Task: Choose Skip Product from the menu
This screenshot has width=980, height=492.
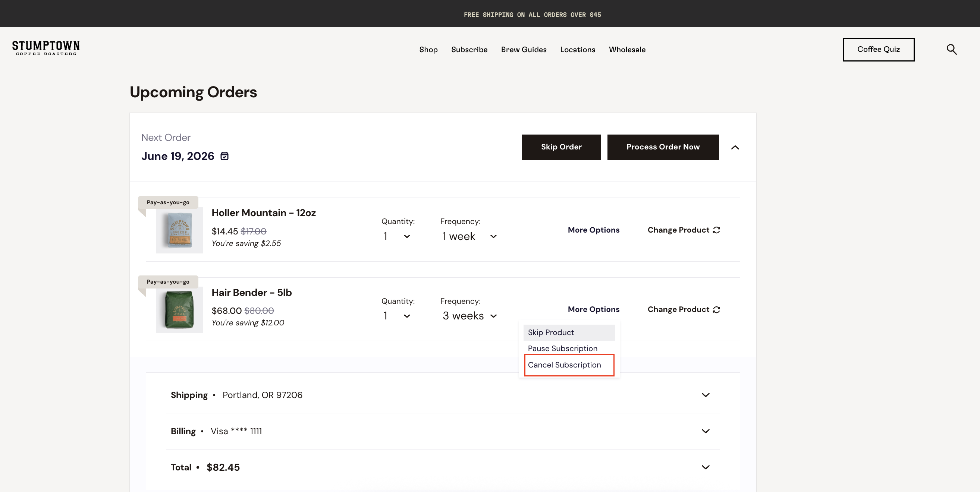Action: 569,333
